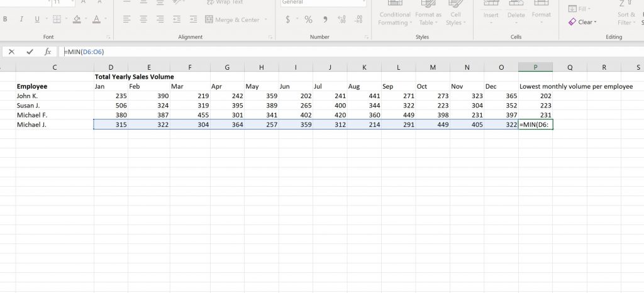Confirm the formula entry with checkmark
Image resolution: width=644 pixels, height=293 pixels.
point(30,52)
